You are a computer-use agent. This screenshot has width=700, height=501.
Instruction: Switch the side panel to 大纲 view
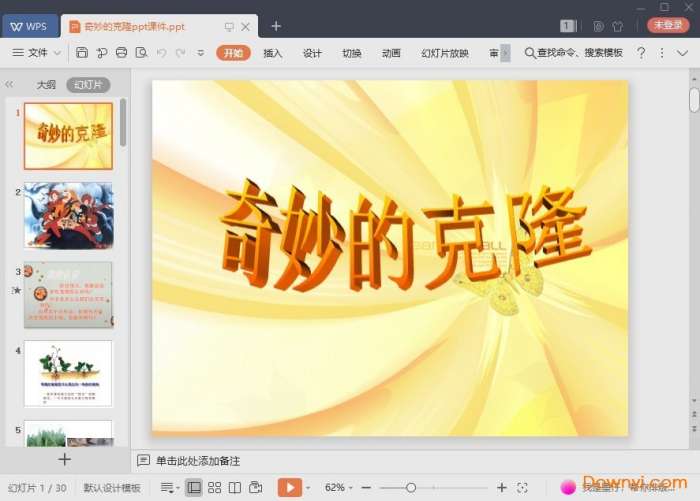[x=46, y=85]
